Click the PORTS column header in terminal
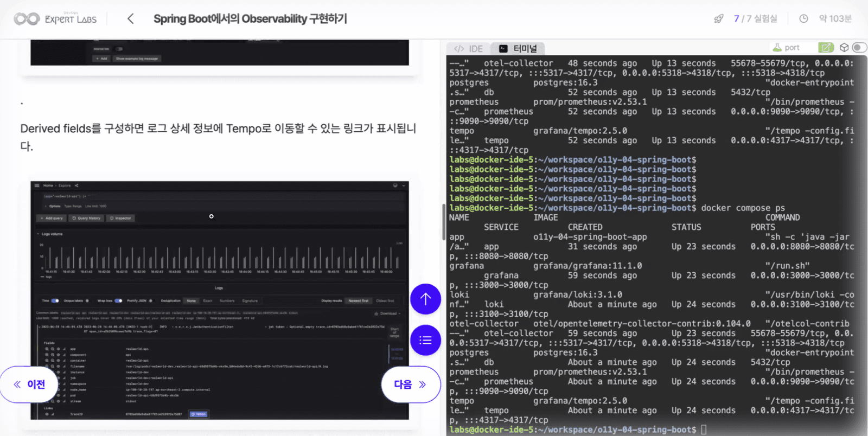Screen dimensions: 868x436 (763, 227)
